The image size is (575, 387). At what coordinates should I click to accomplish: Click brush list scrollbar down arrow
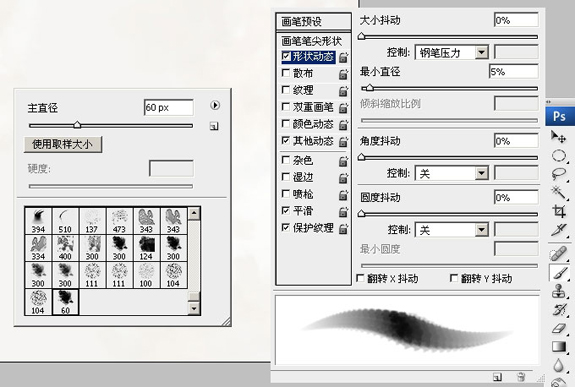click(x=194, y=308)
